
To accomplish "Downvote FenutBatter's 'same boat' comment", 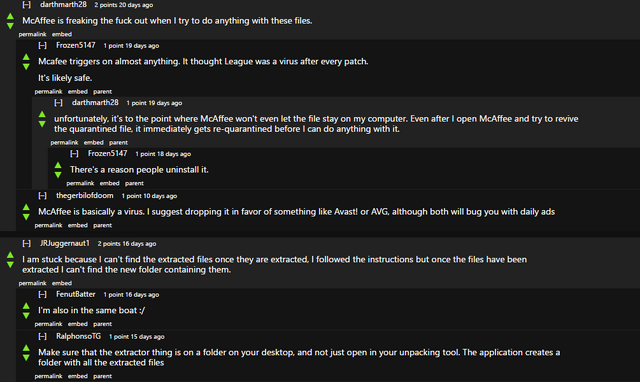I will point(26,315).
